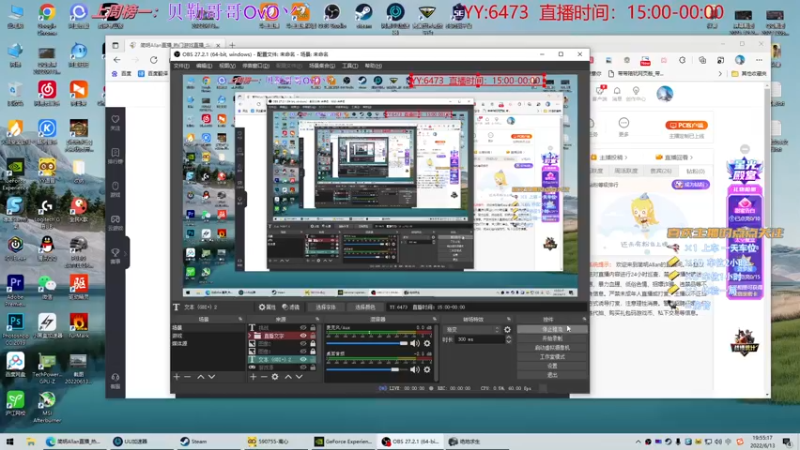Mute the 麦克风/Aux speaker icon
The height and width of the screenshot is (450, 800).
click(x=415, y=343)
